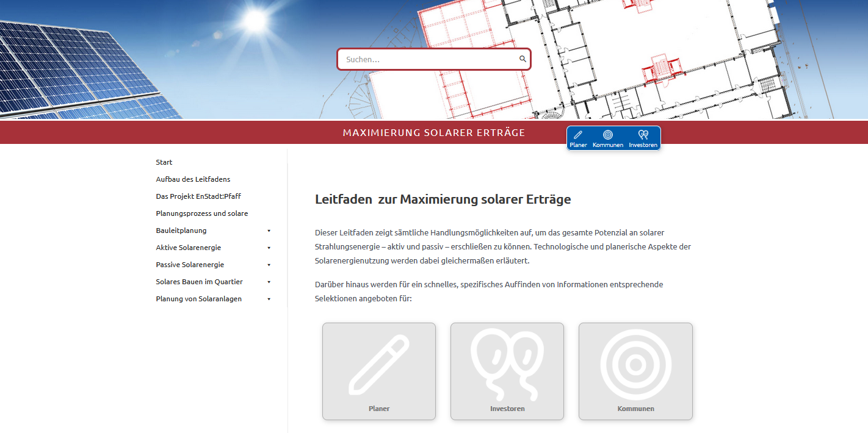Open the Bauleitplanung menu entry
This screenshot has width=868, height=433.
click(181, 231)
